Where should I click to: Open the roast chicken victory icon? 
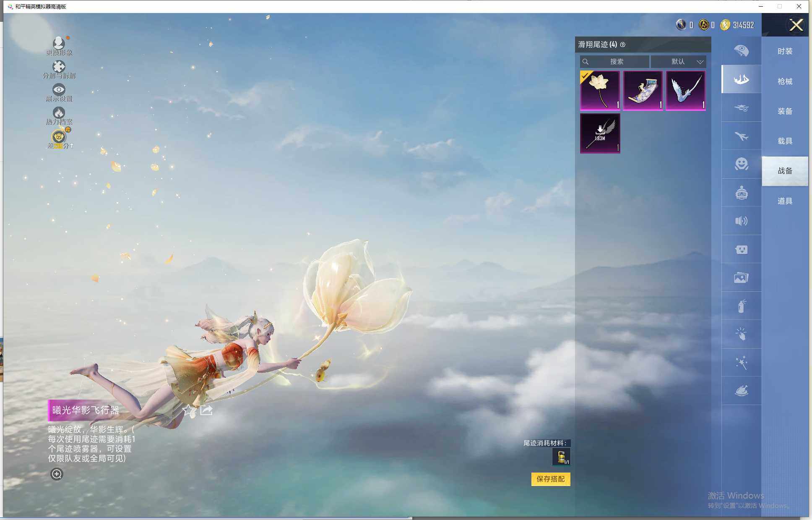741,391
